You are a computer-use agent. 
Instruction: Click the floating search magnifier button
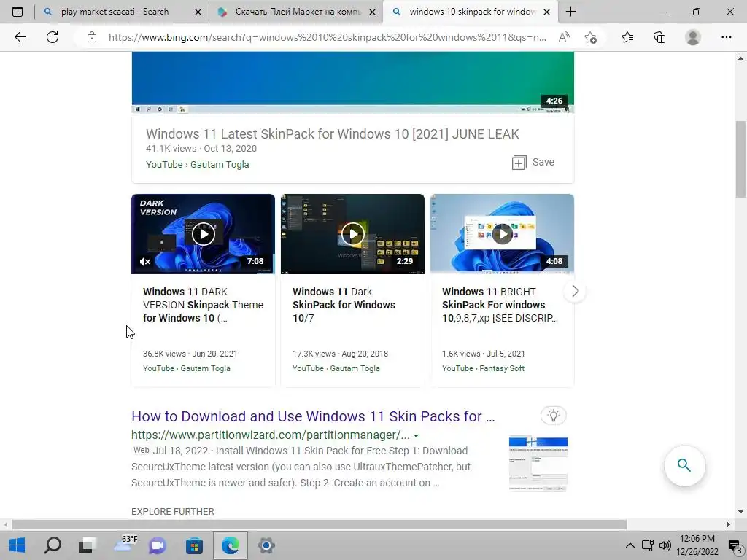point(684,465)
